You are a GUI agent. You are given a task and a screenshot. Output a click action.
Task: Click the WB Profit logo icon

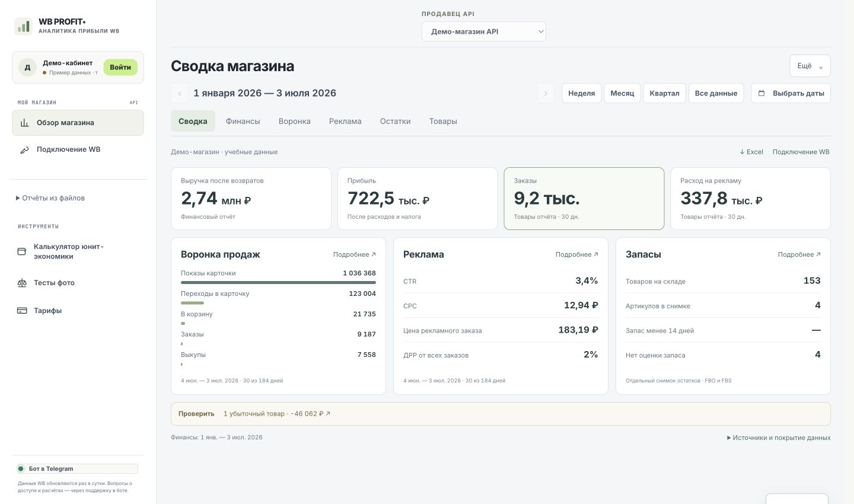click(x=24, y=26)
